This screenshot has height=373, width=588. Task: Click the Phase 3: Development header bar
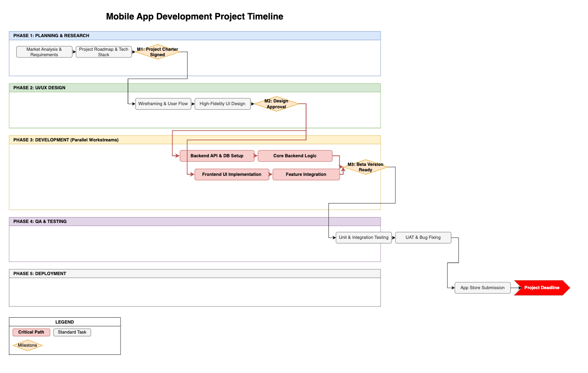tap(195, 140)
